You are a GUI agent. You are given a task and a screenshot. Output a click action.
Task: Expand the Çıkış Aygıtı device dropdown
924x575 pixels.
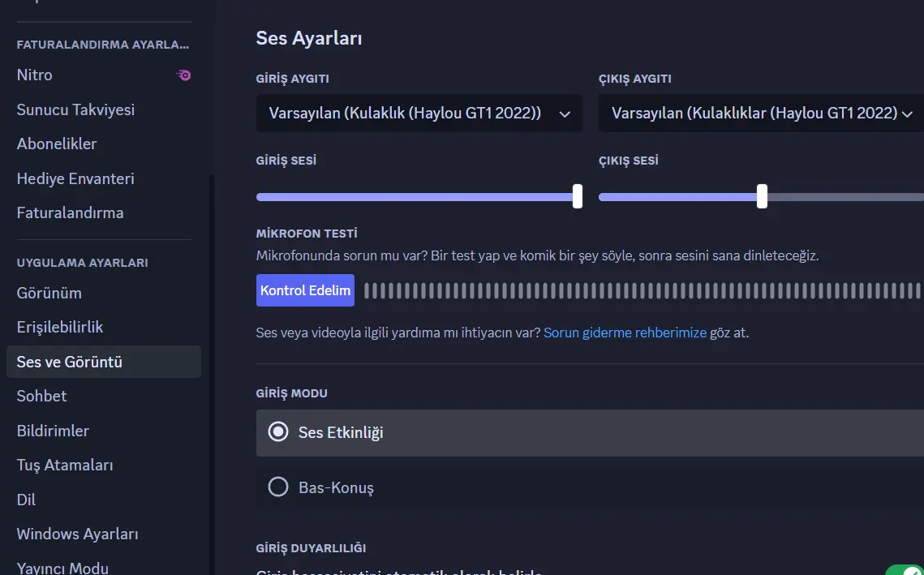point(762,113)
